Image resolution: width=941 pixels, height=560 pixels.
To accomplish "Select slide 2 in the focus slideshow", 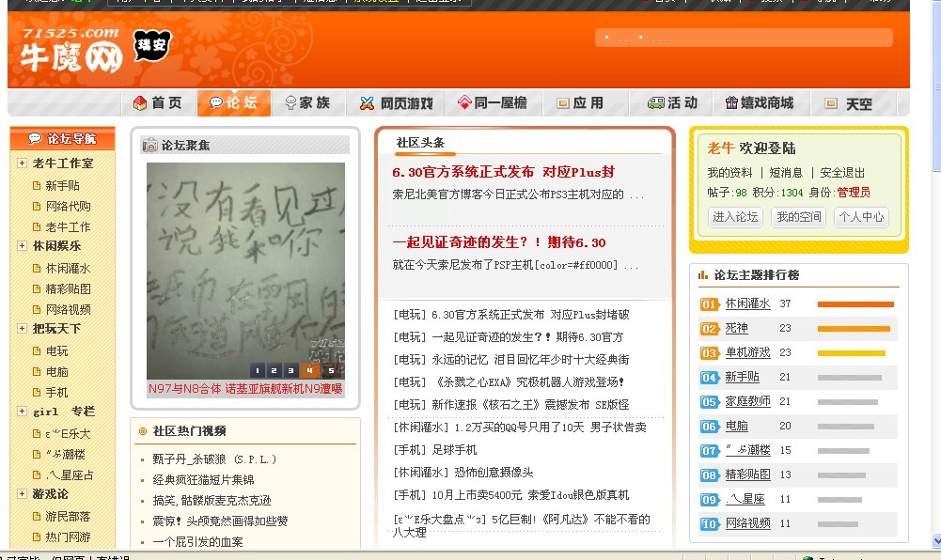I will tap(273, 371).
